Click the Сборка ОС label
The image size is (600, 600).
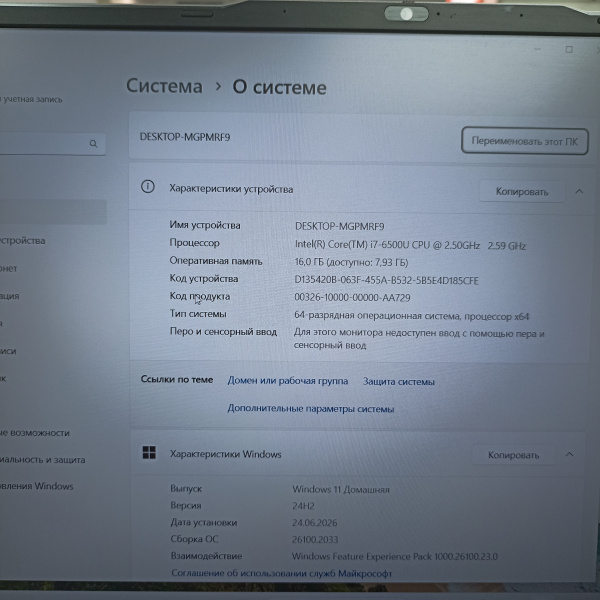194,539
